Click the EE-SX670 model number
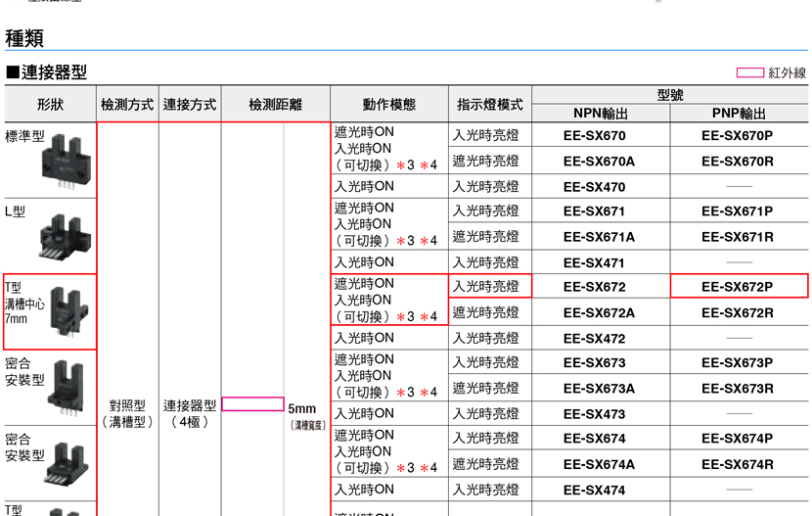 pyautogui.click(x=595, y=136)
